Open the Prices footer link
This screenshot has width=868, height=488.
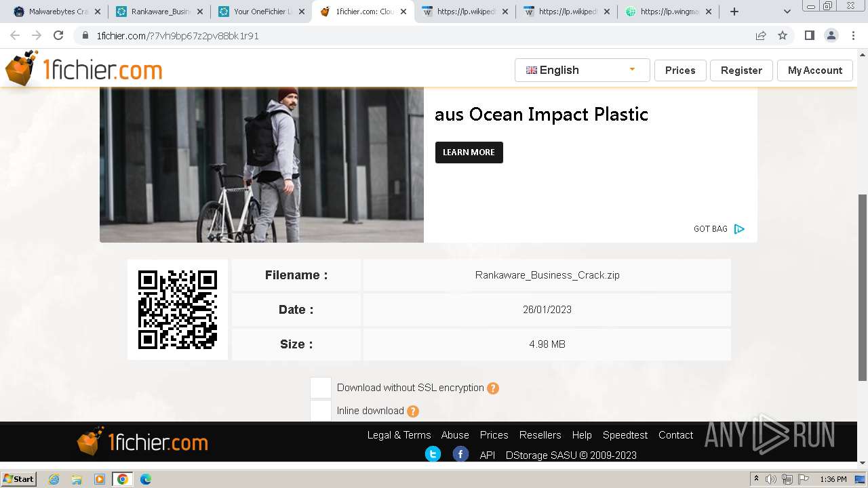[x=494, y=435]
